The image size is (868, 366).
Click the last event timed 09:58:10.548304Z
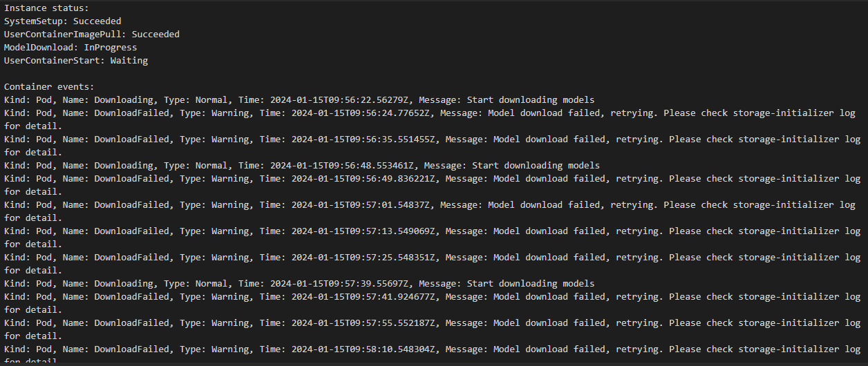coord(432,355)
